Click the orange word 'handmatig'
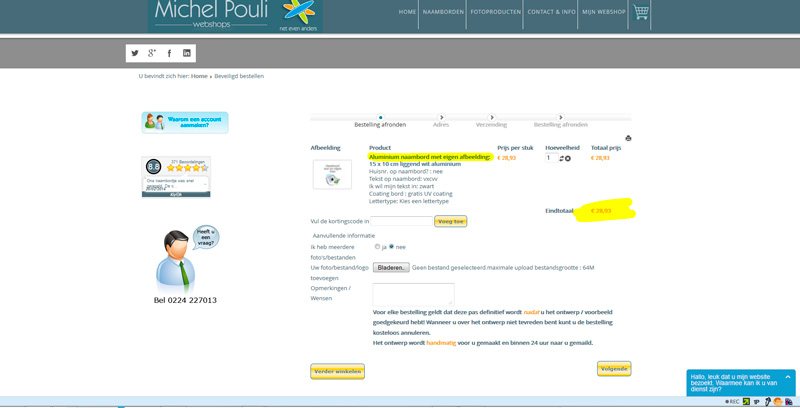800x408 pixels. [441, 343]
